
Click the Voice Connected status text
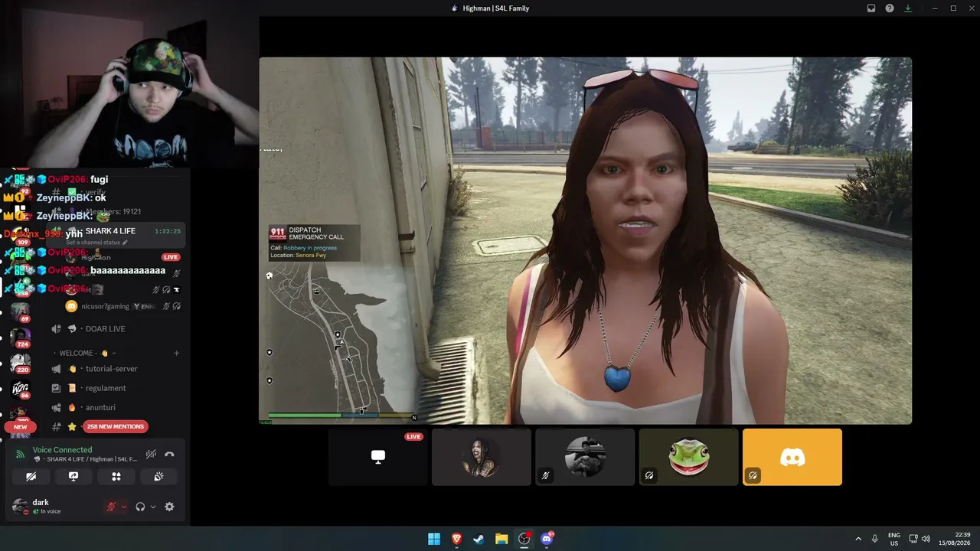(62, 450)
